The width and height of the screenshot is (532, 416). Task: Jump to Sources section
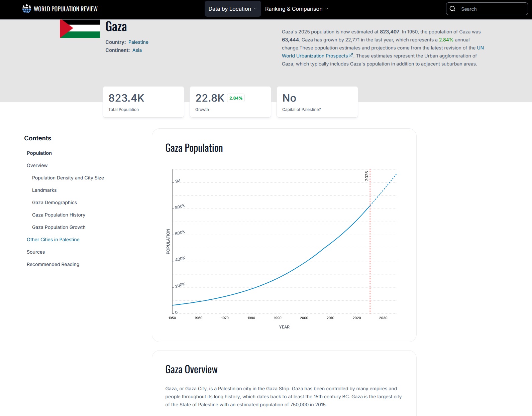click(36, 252)
